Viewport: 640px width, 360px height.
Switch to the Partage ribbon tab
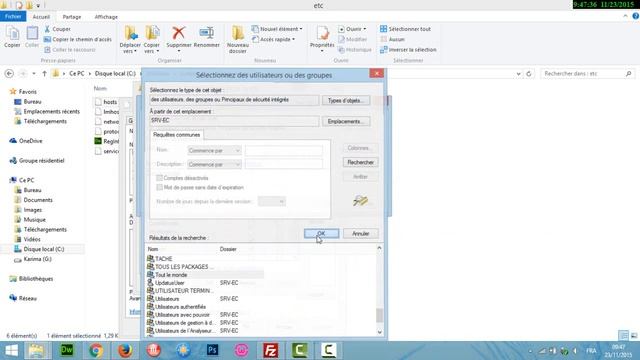72,17
